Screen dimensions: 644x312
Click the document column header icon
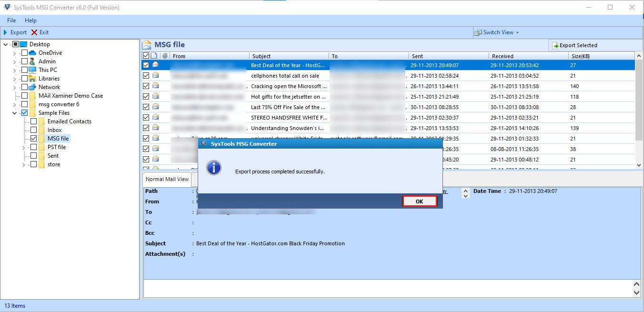tap(154, 56)
